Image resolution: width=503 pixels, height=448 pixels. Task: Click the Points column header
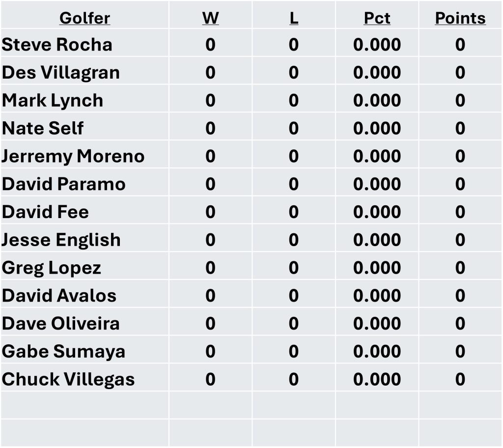click(460, 18)
